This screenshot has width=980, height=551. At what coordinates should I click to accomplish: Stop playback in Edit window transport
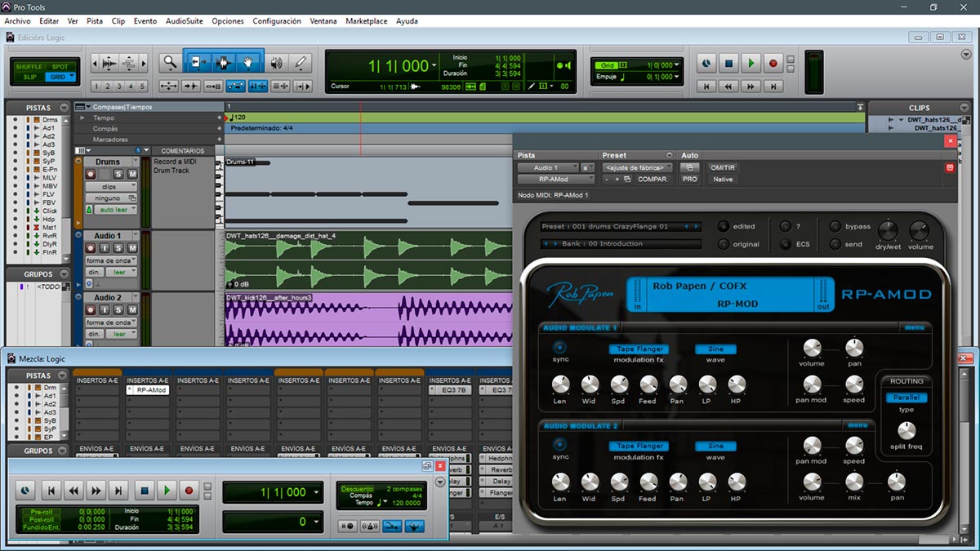728,63
